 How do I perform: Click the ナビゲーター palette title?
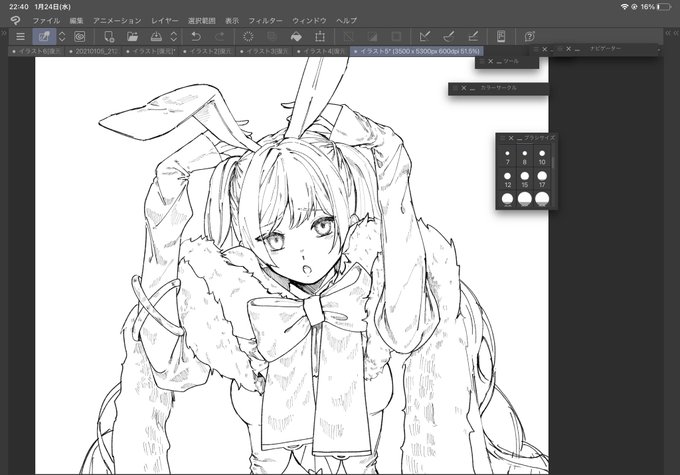(605, 49)
